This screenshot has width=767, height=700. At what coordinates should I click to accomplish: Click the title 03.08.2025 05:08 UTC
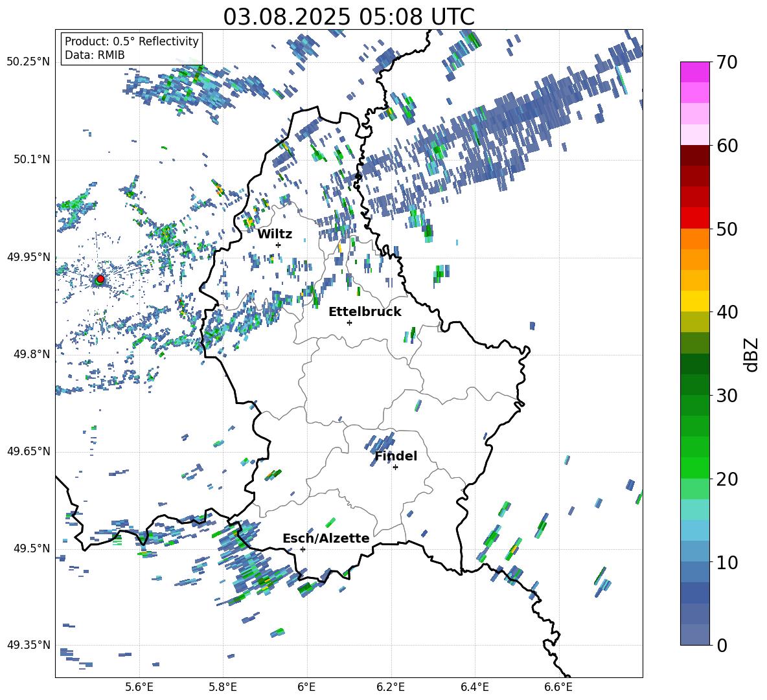click(x=349, y=17)
